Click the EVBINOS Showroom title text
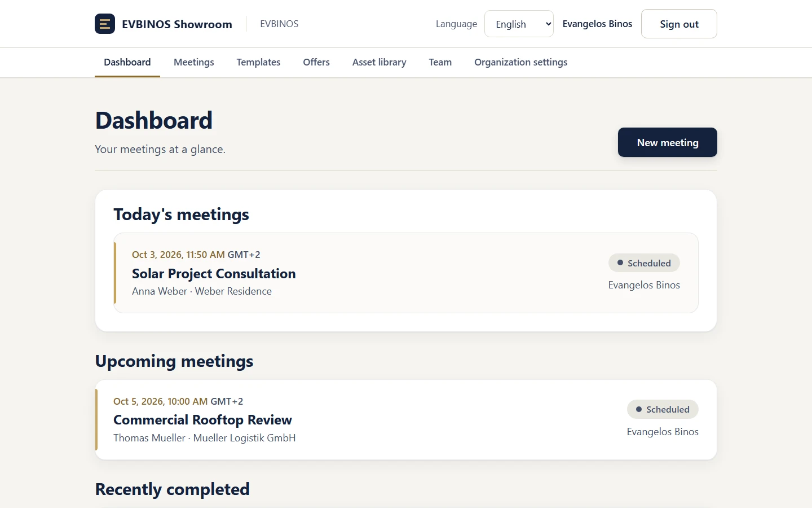 pos(177,24)
